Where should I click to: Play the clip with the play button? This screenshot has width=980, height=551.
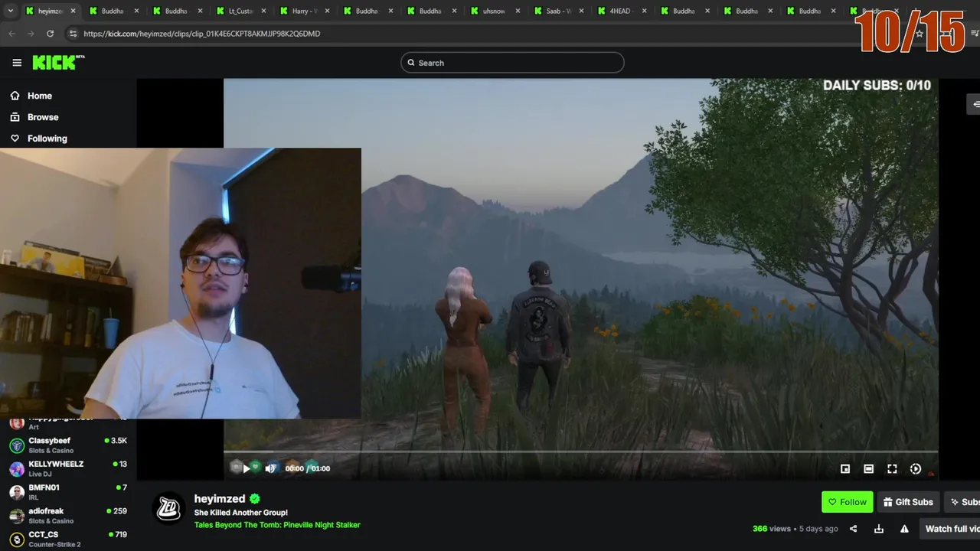point(246,468)
